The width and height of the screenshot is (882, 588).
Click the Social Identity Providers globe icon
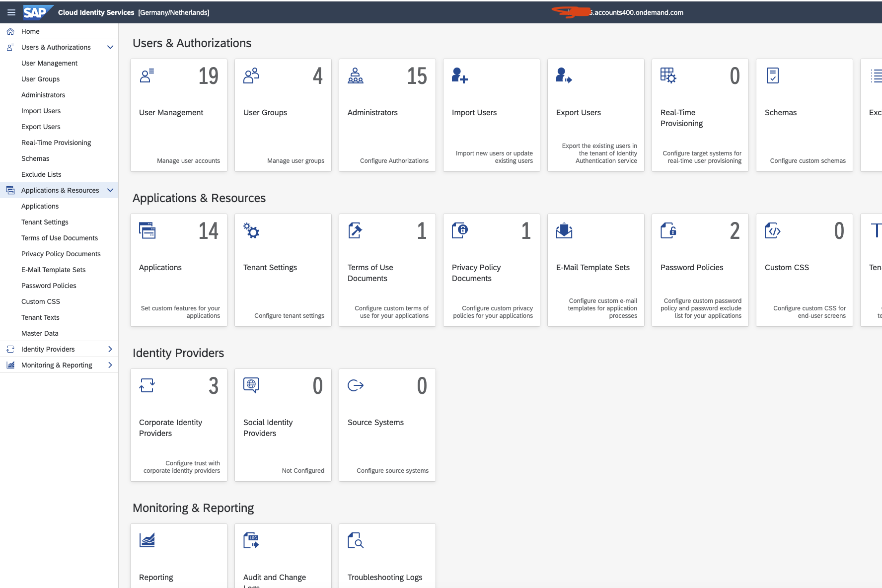pos(251,385)
